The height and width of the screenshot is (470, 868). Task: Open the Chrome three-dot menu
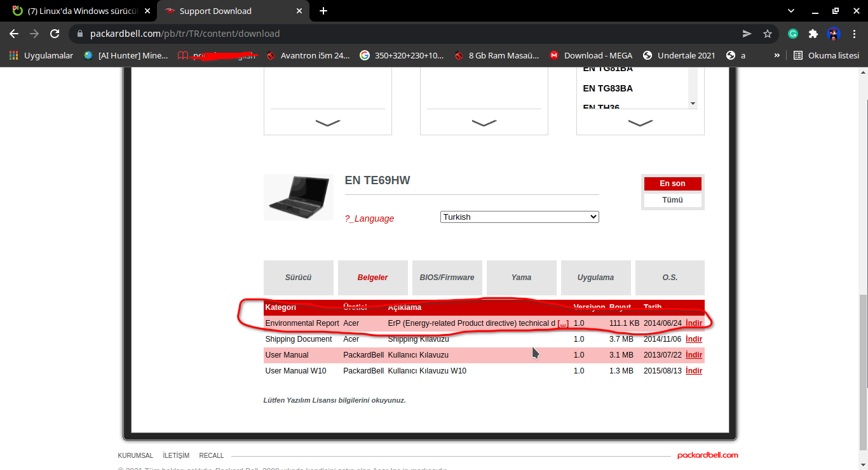tap(854, 34)
